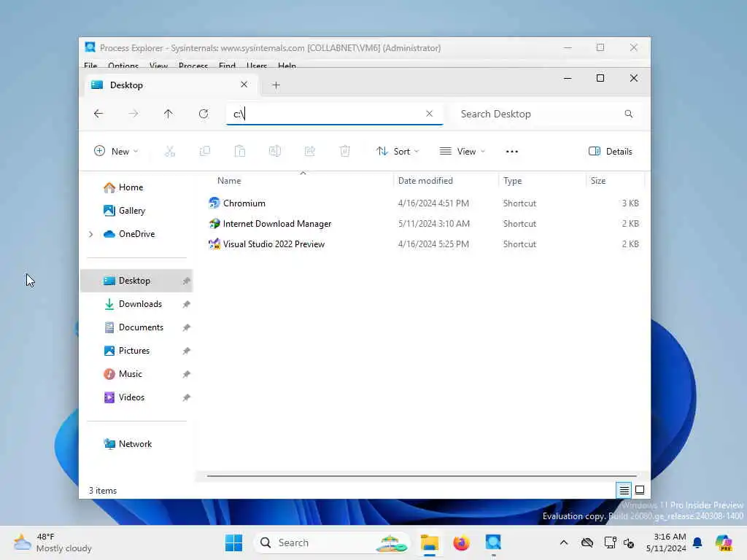Viewport: 747px width, 560px height.
Task: Click the Chromium shortcut icon
Action: [214, 203]
